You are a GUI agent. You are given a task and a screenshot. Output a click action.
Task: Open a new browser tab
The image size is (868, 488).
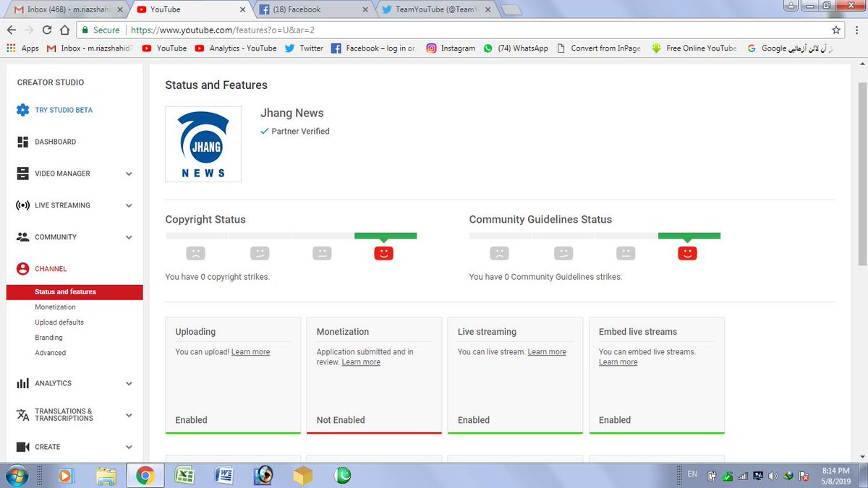tap(511, 10)
